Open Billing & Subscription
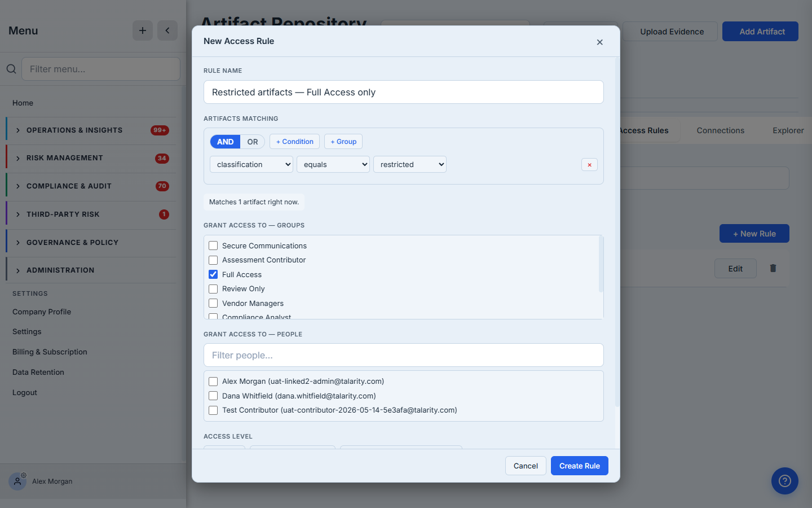The width and height of the screenshot is (812, 508). (50, 352)
